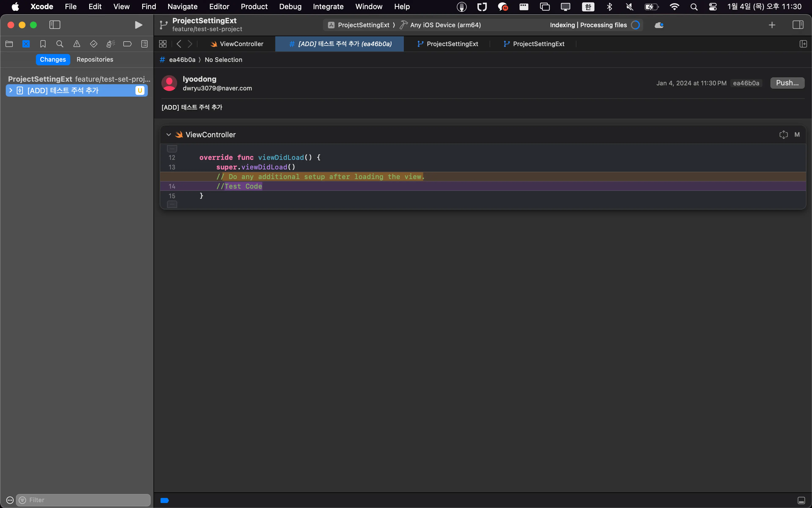Click the Bluetooth menu bar icon
Image resolution: width=812 pixels, height=508 pixels.
[x=609, y=7]
